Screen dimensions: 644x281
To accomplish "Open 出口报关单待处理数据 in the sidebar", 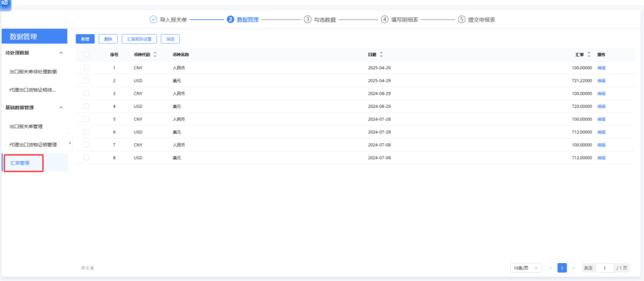I will coord(33,72).
